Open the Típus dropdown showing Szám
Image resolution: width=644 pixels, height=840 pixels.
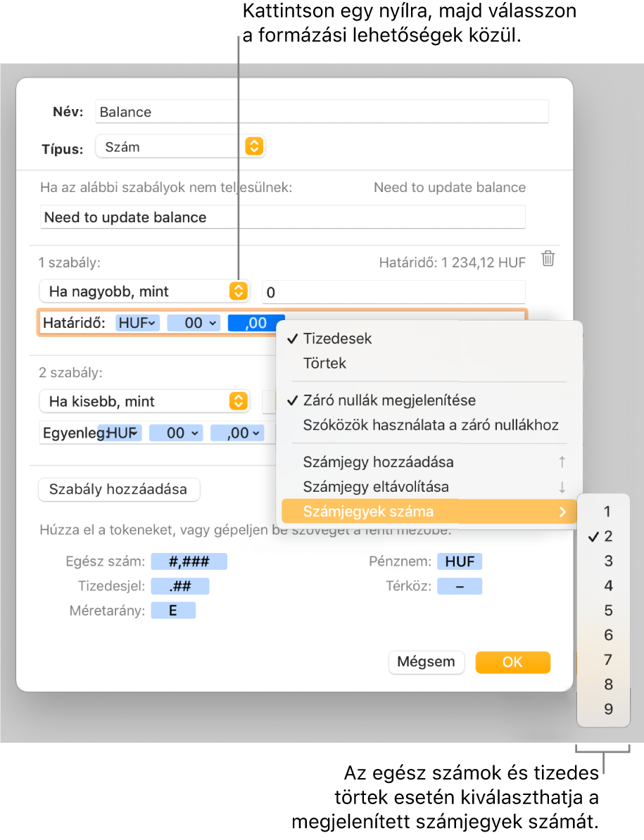coord(180,146)
